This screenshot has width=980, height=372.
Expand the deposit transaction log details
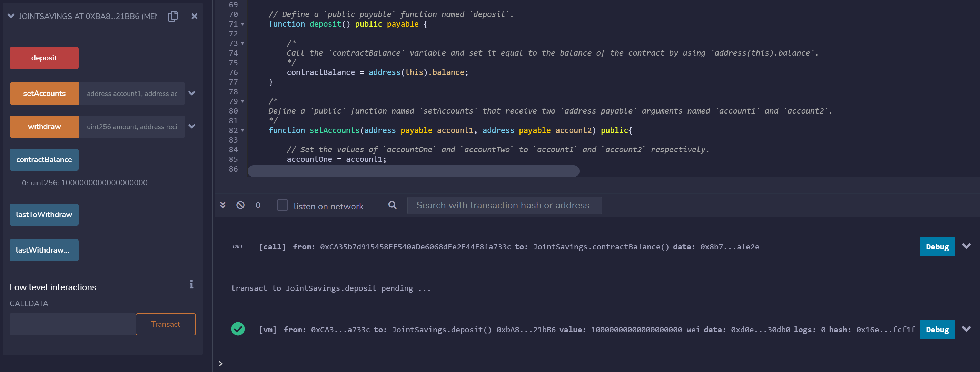(966, 329)
